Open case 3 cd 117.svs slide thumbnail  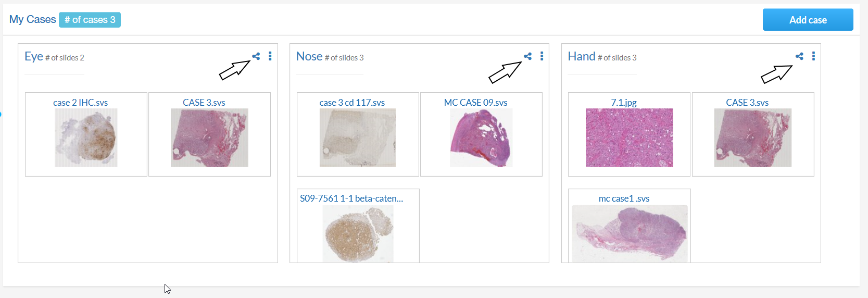pos(358,138)
